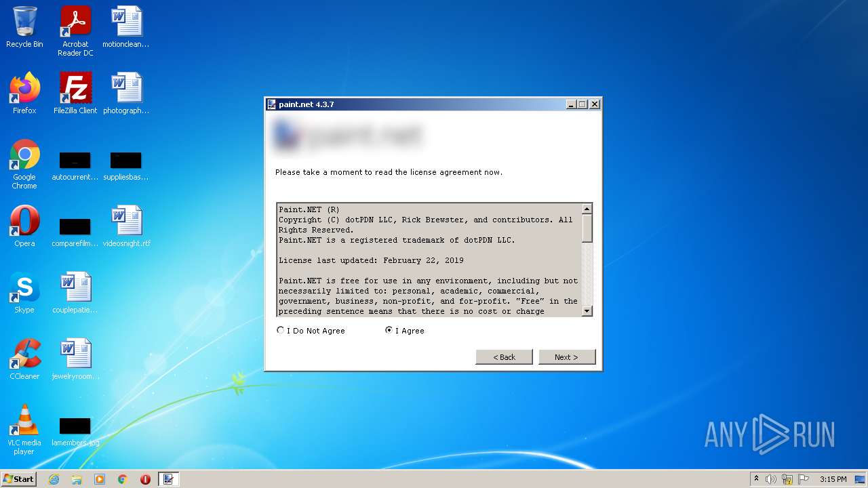Click Next to continue installation

[566, 357]
